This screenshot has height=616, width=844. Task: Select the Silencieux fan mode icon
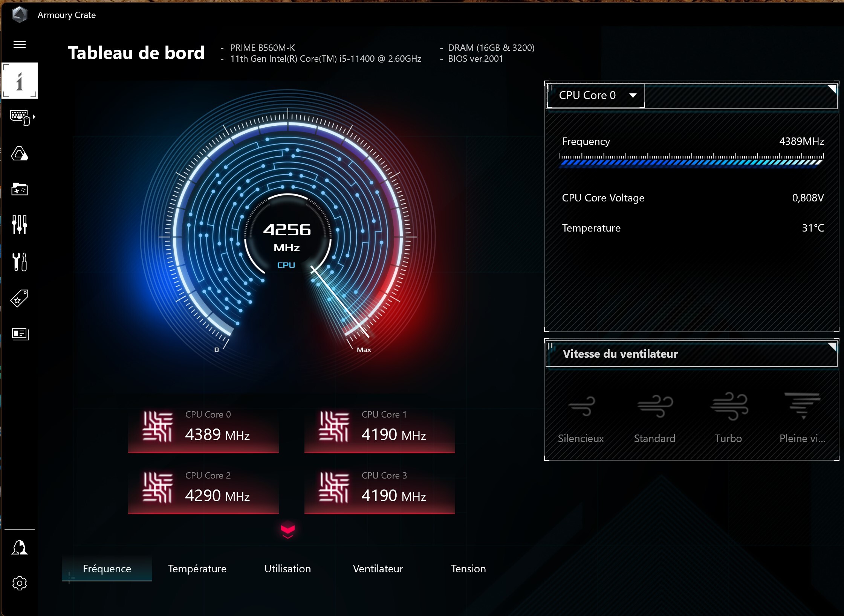581,406
